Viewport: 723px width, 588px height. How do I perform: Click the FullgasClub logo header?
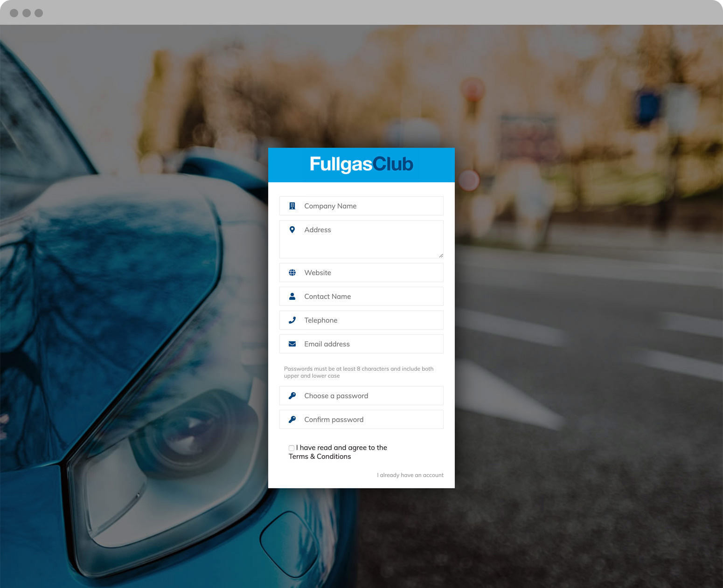pyautogui.click(x=361, y=165)
